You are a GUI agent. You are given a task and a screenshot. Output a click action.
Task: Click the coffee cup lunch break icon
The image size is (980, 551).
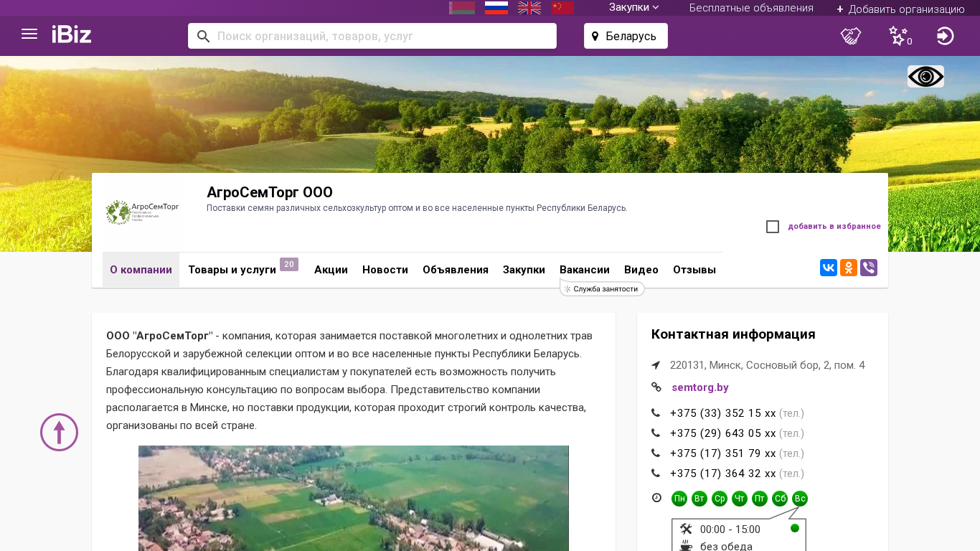(x=686, y=546)
